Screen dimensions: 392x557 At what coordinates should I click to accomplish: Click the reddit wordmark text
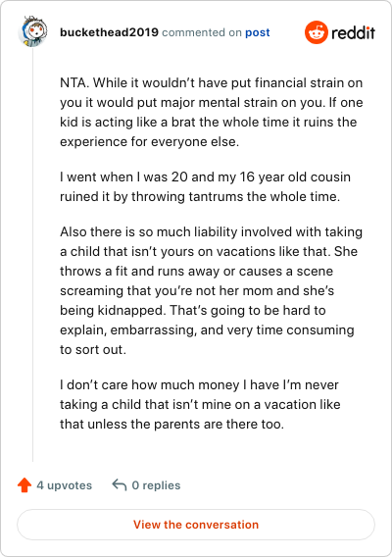click(x=354, y=32)
